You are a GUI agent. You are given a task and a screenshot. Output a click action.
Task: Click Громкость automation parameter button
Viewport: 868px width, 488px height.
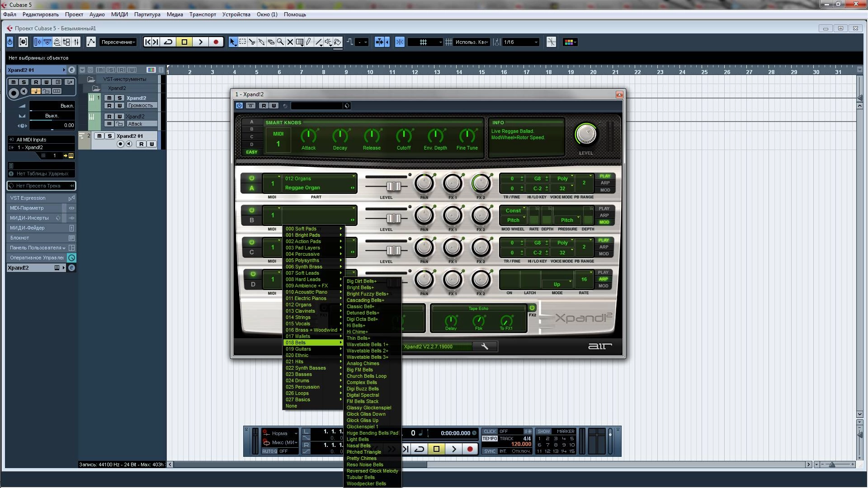click(x=142, y=106)
